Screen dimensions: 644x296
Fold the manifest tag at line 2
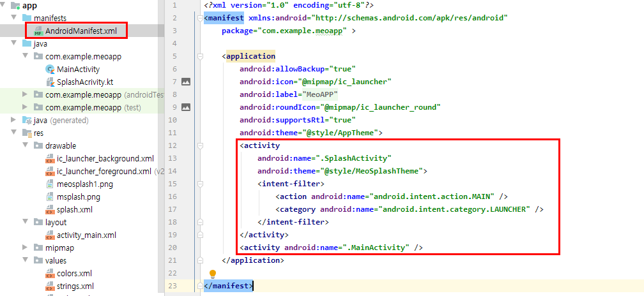pos(201,18)
